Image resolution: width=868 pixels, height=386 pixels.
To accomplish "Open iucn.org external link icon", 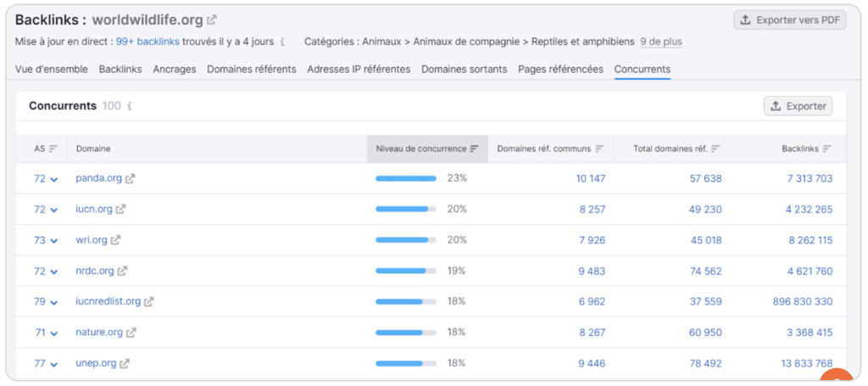I will tap(120, 210).
